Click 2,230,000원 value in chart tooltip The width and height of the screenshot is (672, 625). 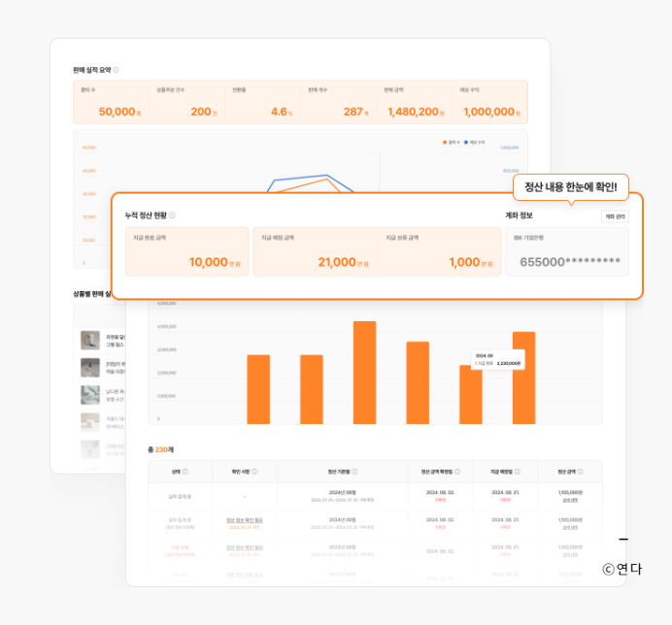[509, 363]
